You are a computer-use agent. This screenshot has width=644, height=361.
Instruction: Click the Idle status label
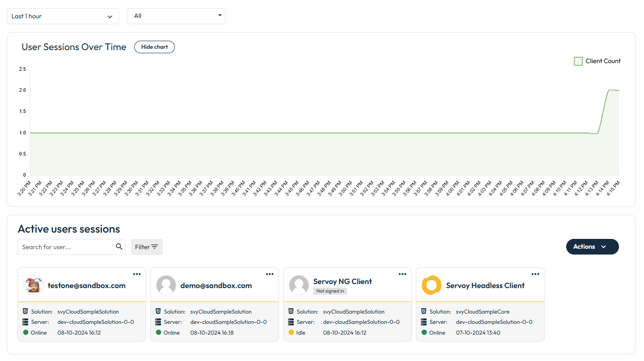[x=301, y=333]
